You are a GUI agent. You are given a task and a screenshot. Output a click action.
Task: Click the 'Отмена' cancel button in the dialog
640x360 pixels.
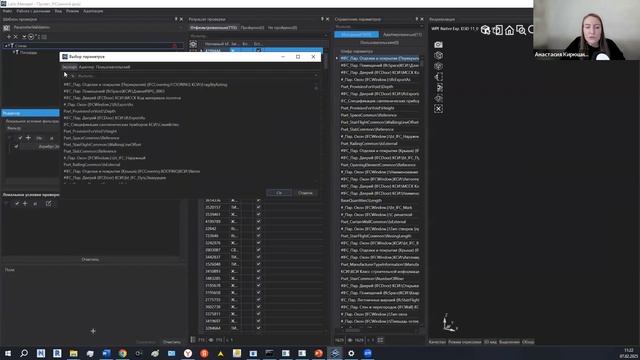(x=305, y=193)
